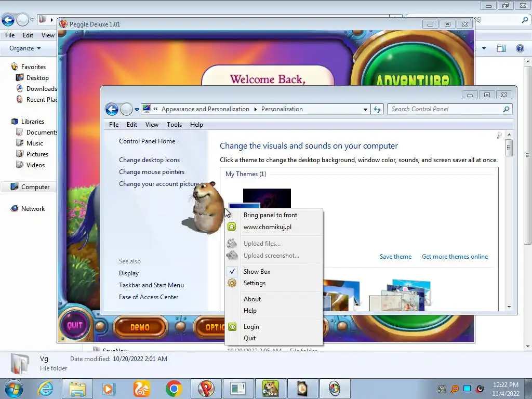Click the hamster mascot on screen
The height and width of the screenshot is (399, 532).
pyautogui.click(x=207, y=208)
